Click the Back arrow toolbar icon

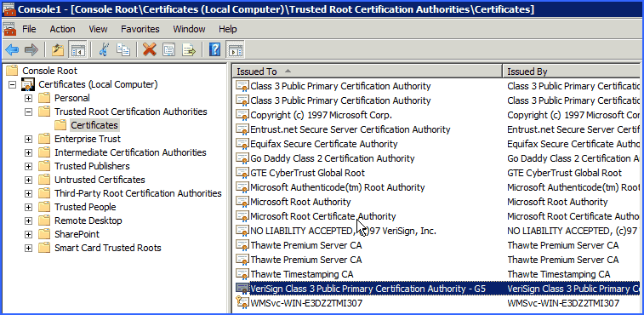tap(12, 50)
